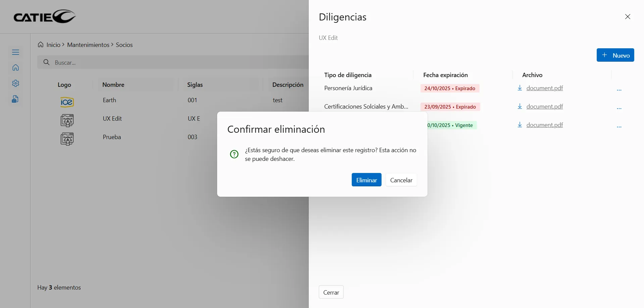
Task: Close the Diligencias panel with the X
Action: 628,16
